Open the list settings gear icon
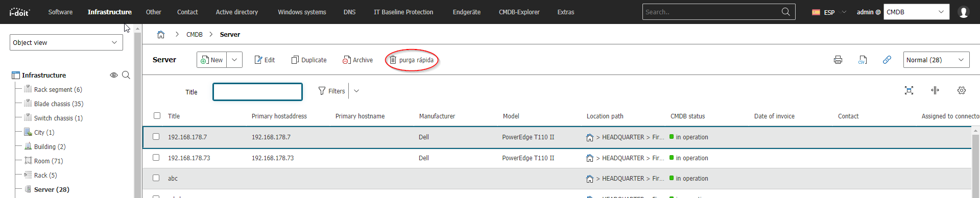 click(962, 90)
